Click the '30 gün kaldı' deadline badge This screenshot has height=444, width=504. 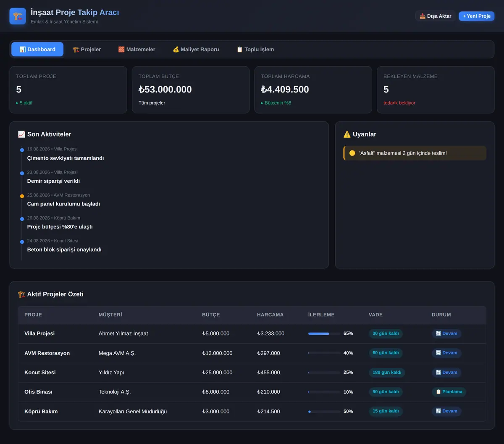[x=386, y=334]
